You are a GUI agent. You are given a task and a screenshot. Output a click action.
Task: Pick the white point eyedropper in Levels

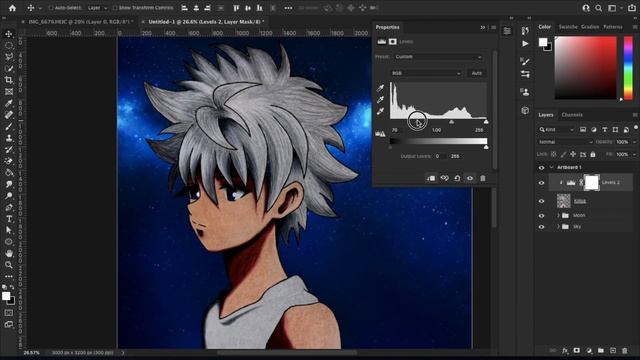tap(380, 111)
